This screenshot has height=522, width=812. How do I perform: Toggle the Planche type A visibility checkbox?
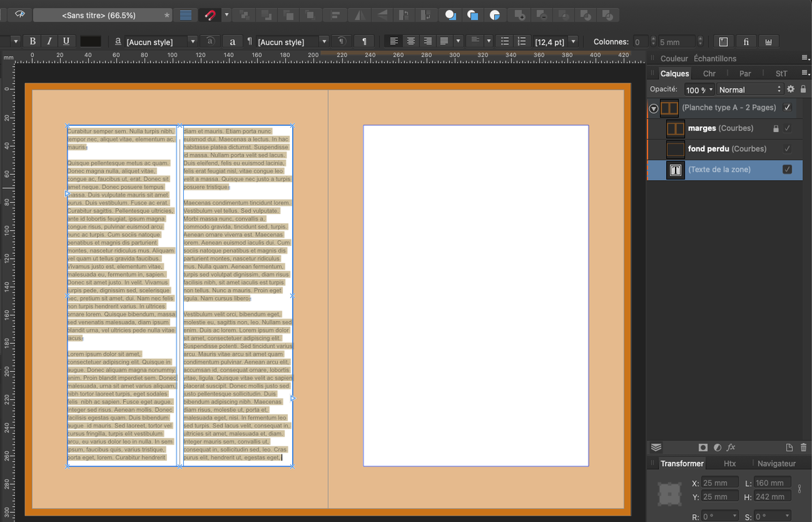[x=787, y=108]
